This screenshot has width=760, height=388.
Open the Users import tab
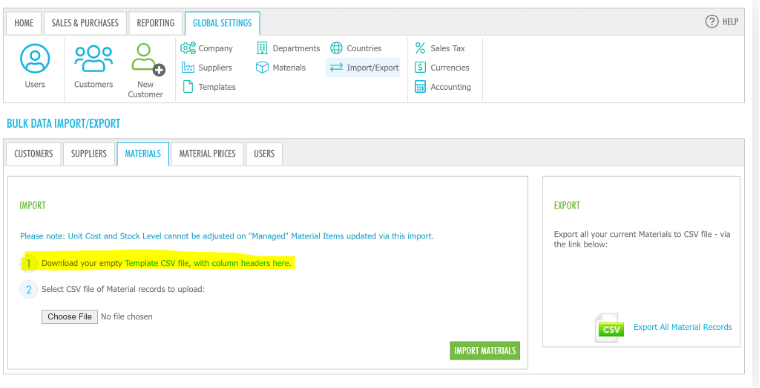pos(264,154)
